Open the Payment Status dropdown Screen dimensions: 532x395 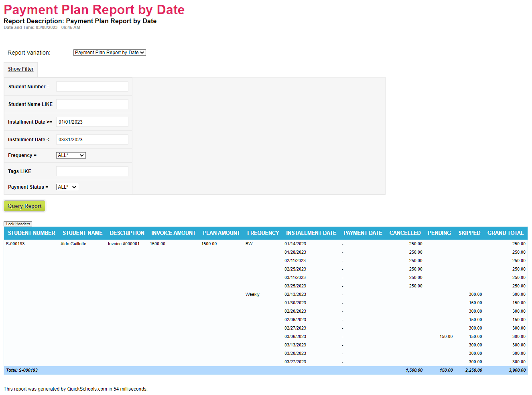[x=67, y=187]
